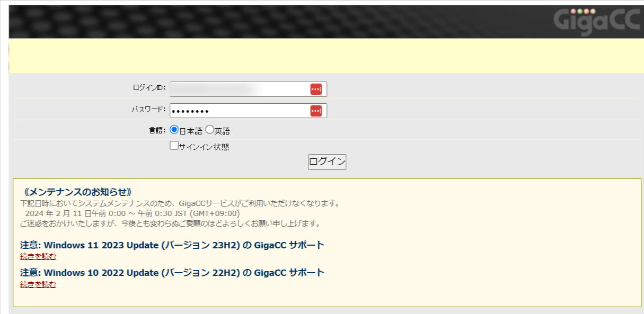Click the maintenance date line '2024 年 2 月 11 日'
Viewport: 644px width, 314px height.
pos(133,213)
